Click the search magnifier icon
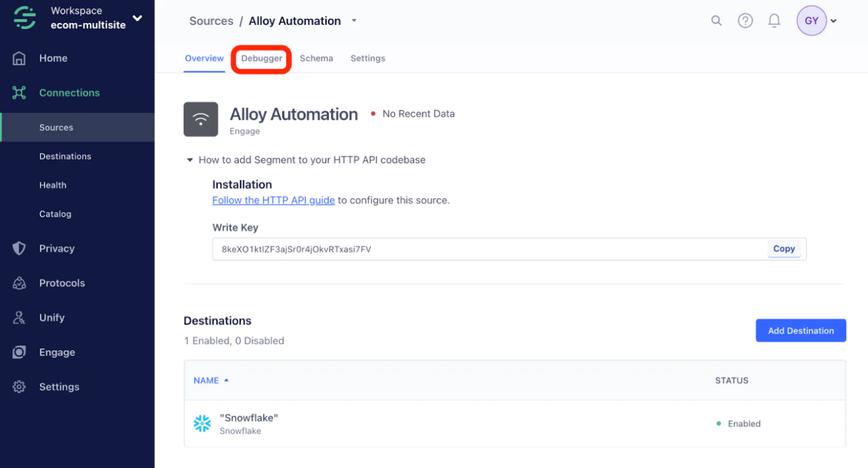Viewport: 868px width, 468px height. pyautogui.click(x=716, y=21)
